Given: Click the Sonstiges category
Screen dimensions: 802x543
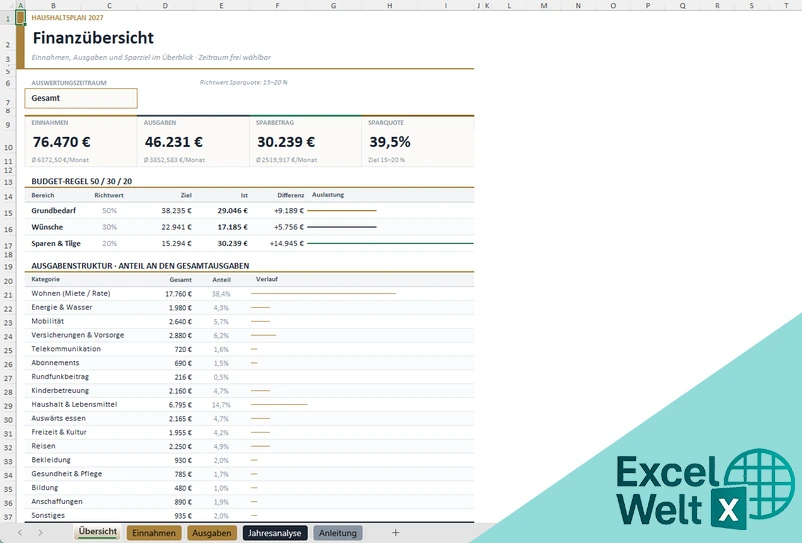Looking at the screenshot, I should click(x=48, y=515).
